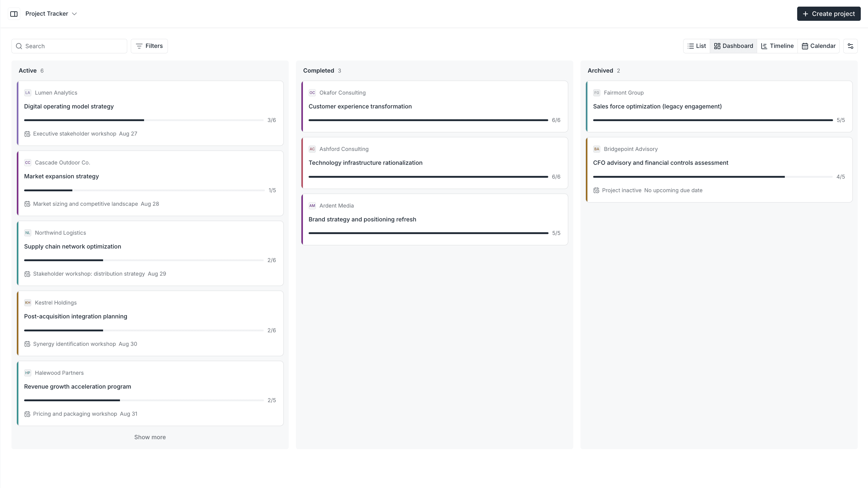Viewport: 868px width, 488px height.
Task: Click the Kestrel Holdings client name
Action: pos(55,303)
